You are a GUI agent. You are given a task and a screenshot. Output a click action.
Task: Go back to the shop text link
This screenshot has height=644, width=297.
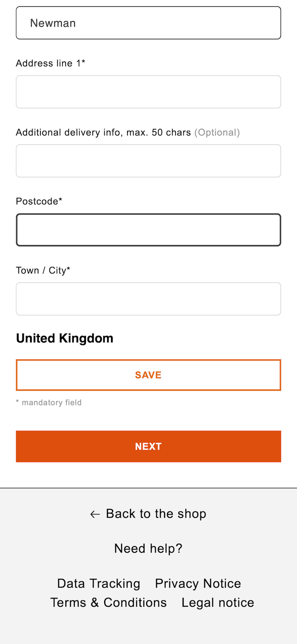coord(156,514)
